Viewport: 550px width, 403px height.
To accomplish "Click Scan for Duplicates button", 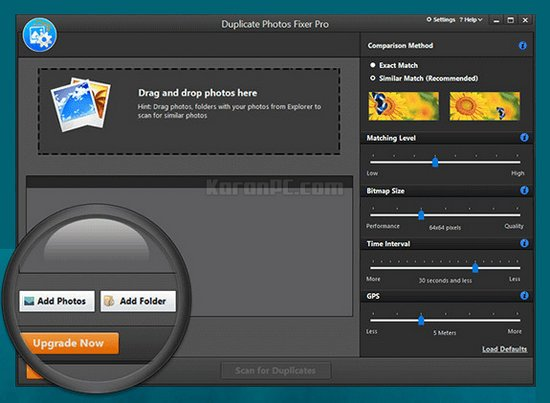I will coord(276,371).
